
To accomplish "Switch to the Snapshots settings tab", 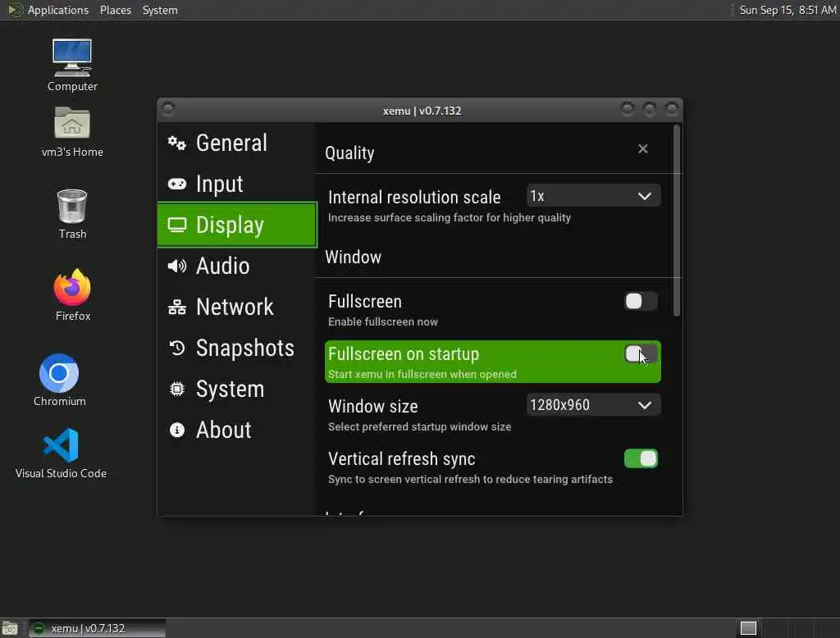I will pyautogui.click(x=237, y=349).
